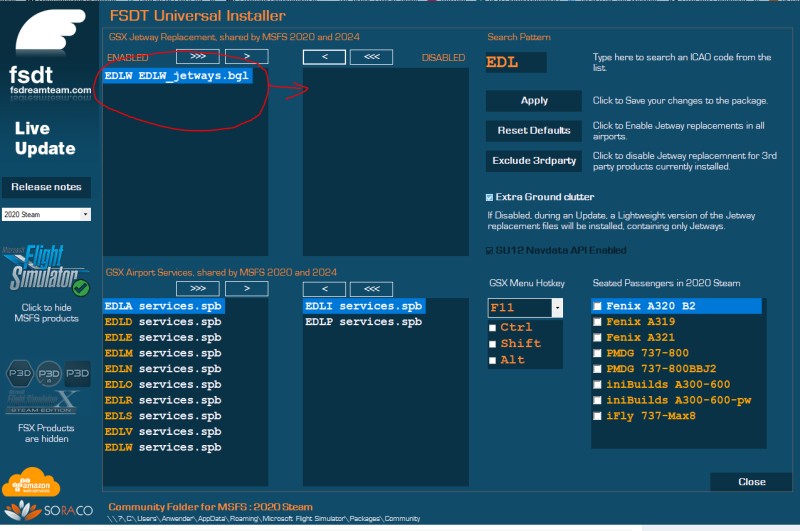Enable the Ctrl hotkey modifier checkbox
This screenshot has height=531, width=800.
[x=493, y=327]
